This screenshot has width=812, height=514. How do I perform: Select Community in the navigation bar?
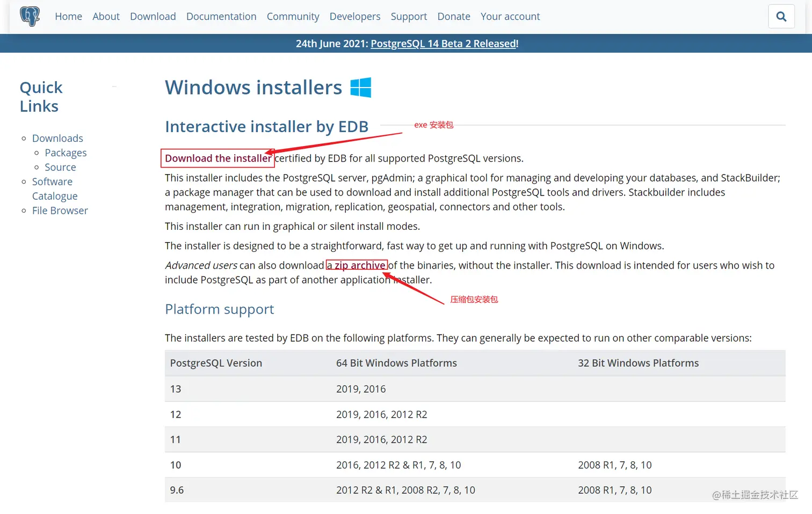293,17
